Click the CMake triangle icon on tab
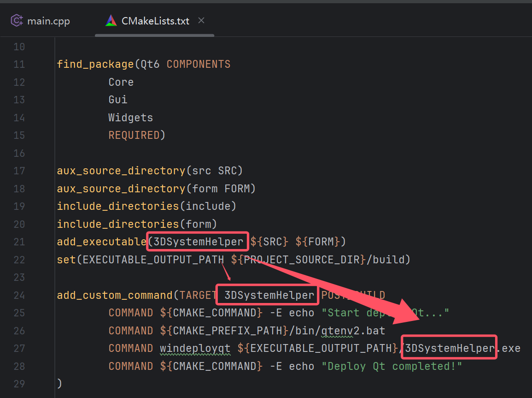 pos(111,21)
